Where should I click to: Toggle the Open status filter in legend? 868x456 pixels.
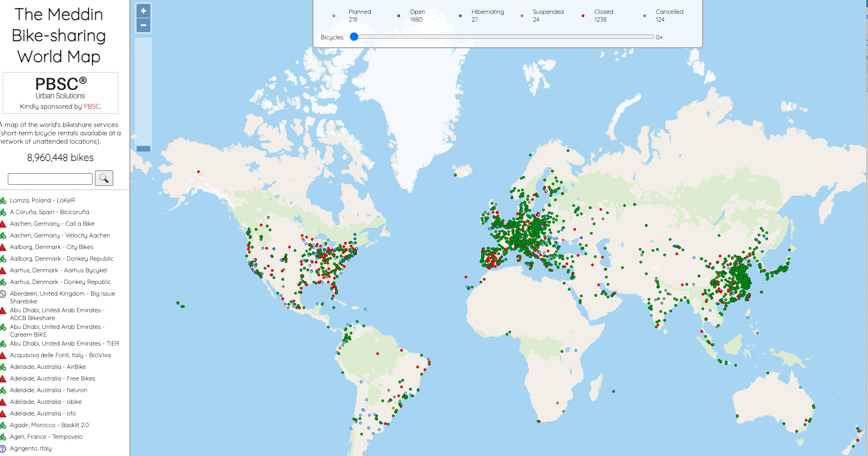click(411, 16)
